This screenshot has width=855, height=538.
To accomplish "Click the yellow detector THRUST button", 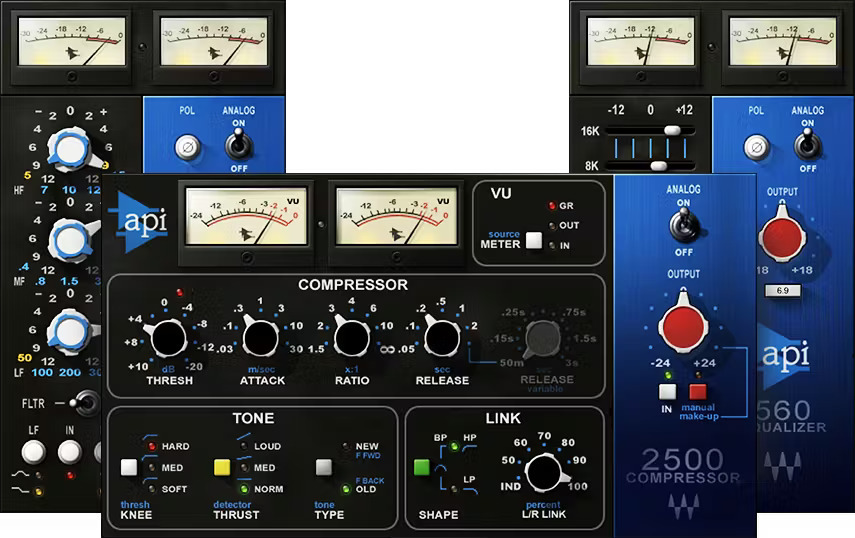I will click(222, 467).
